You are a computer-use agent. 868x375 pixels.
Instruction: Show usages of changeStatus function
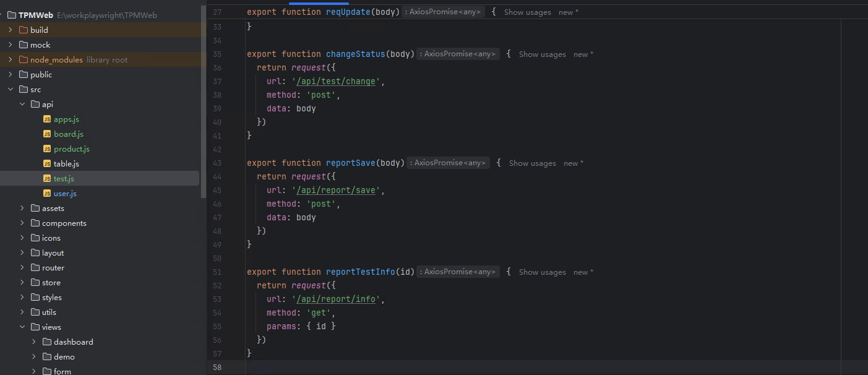coord(542,54)
